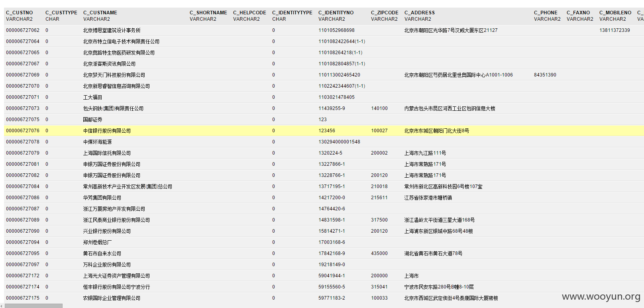Click zip code 140100
Screen dimensions: 644x308
click(379, 108)
